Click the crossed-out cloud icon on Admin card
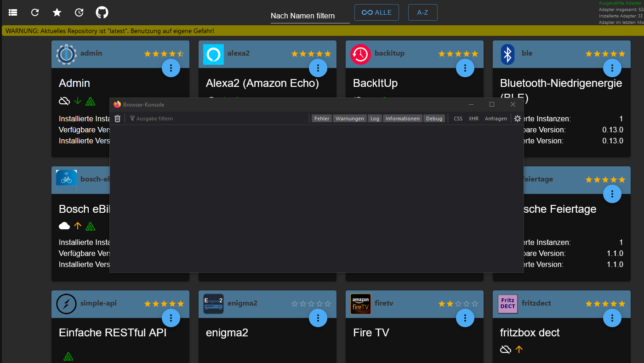This screenshot has height=363, width=644. (x=64, y=101)
